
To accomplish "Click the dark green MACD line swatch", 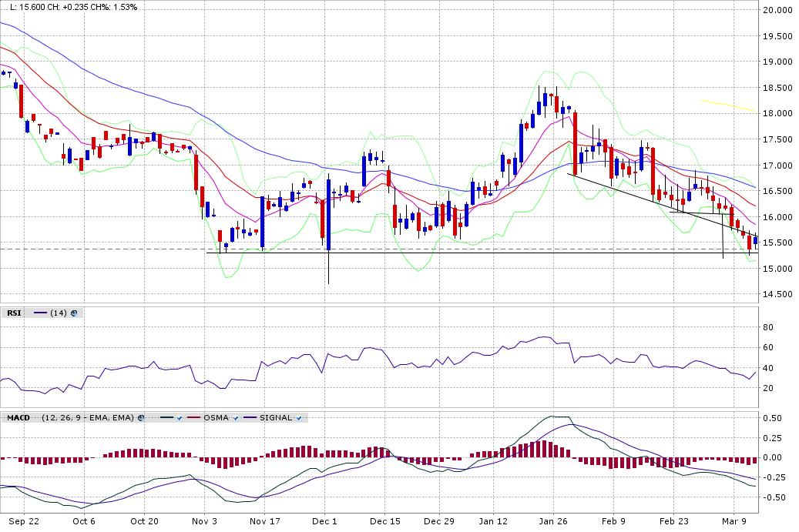I will tap(165, 418).
